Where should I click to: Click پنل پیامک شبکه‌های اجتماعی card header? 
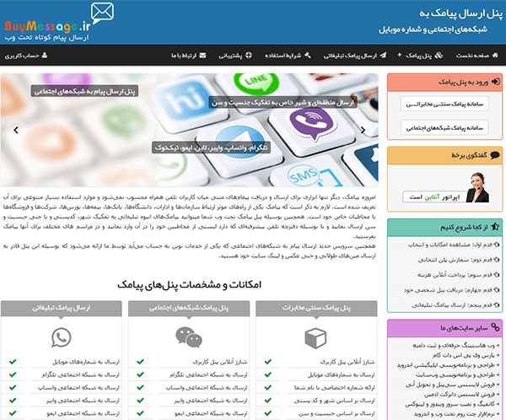[x=189, y=308]
